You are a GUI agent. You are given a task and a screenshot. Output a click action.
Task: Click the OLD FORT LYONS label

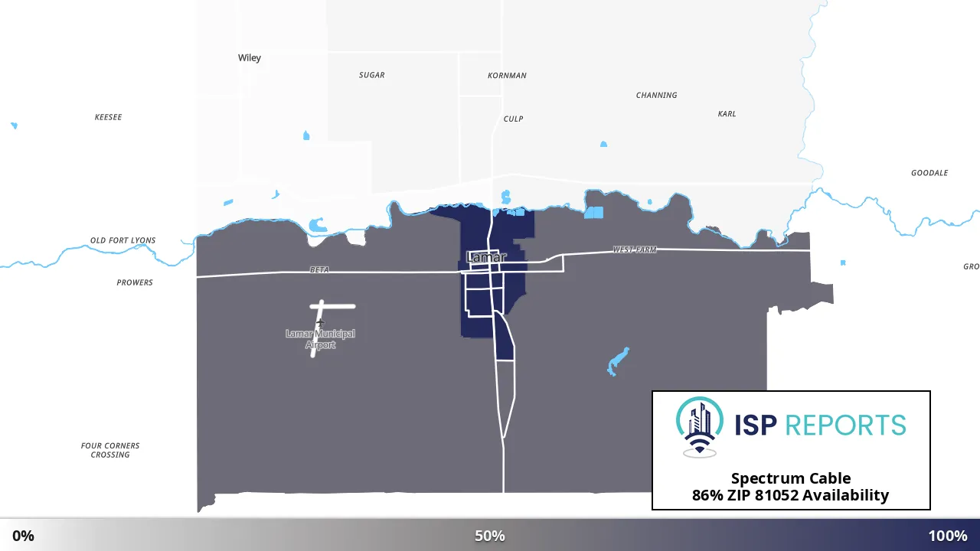122,240
